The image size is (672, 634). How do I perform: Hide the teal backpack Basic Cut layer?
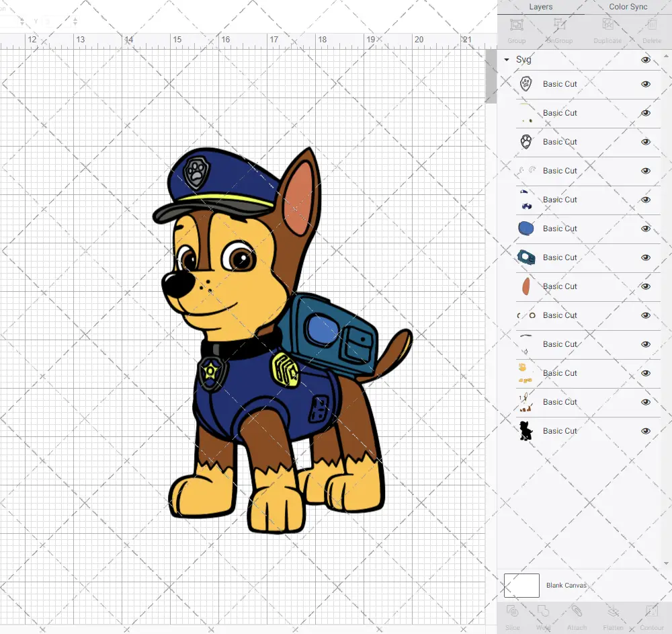pos(645,257)
